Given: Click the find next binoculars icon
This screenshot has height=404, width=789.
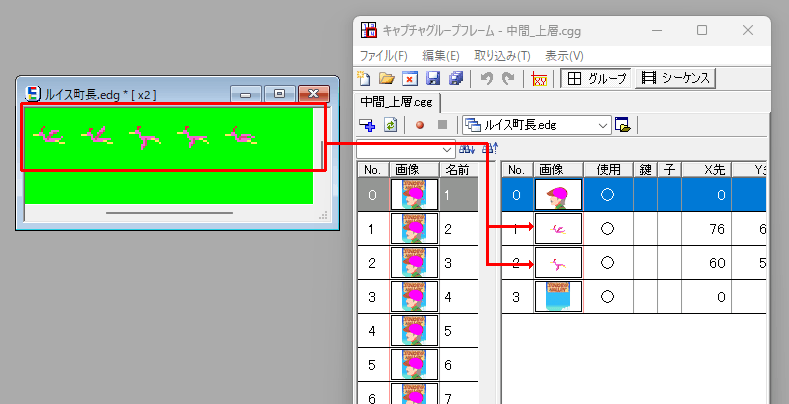Looking at the screenshot, I should pyautogui.click(x=466, y=149).
